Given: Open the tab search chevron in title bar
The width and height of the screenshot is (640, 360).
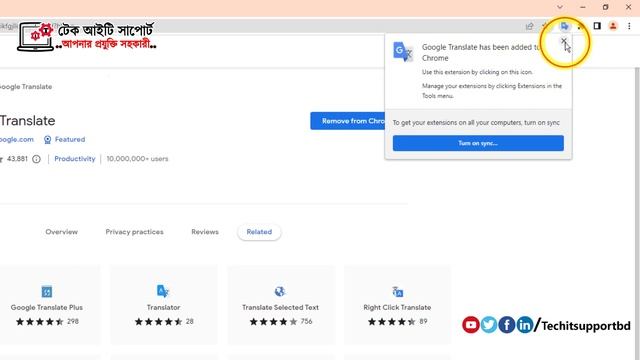Looking at the screenshot, I should [x=560, y=7].
